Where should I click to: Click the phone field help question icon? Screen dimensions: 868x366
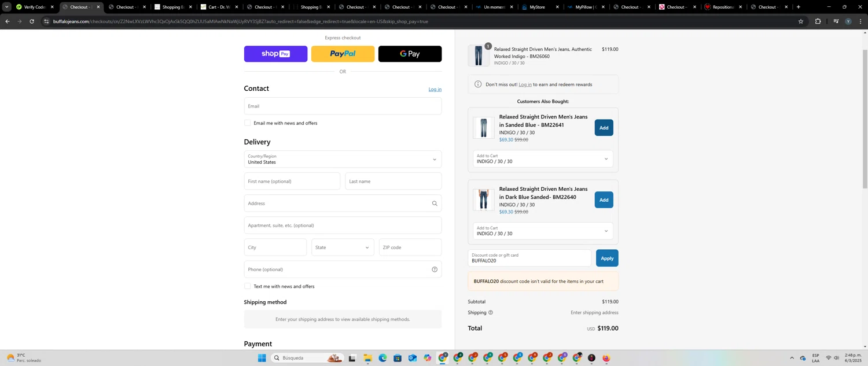click(435, 269)
